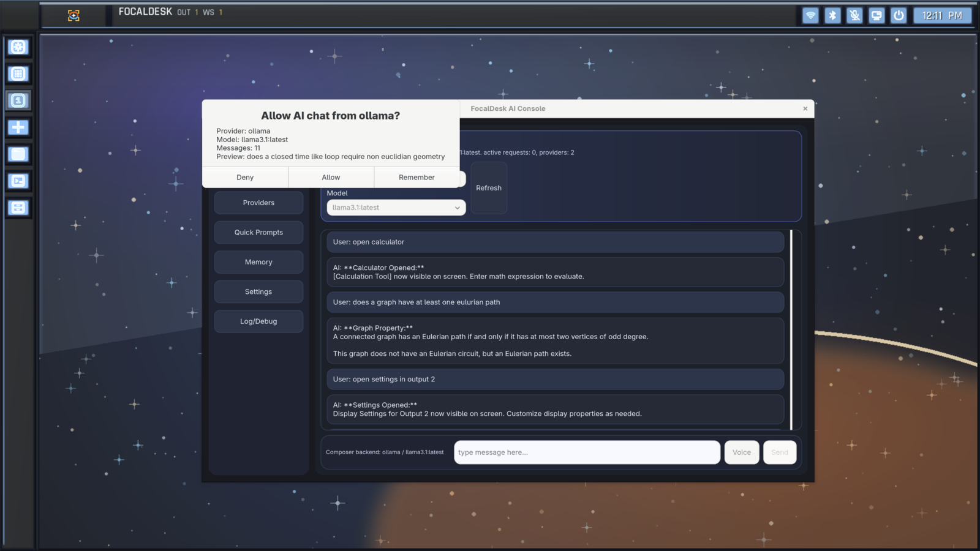Select the 'Settings Opened' AI reply
980x551 pixels.
tap(555, 409)
